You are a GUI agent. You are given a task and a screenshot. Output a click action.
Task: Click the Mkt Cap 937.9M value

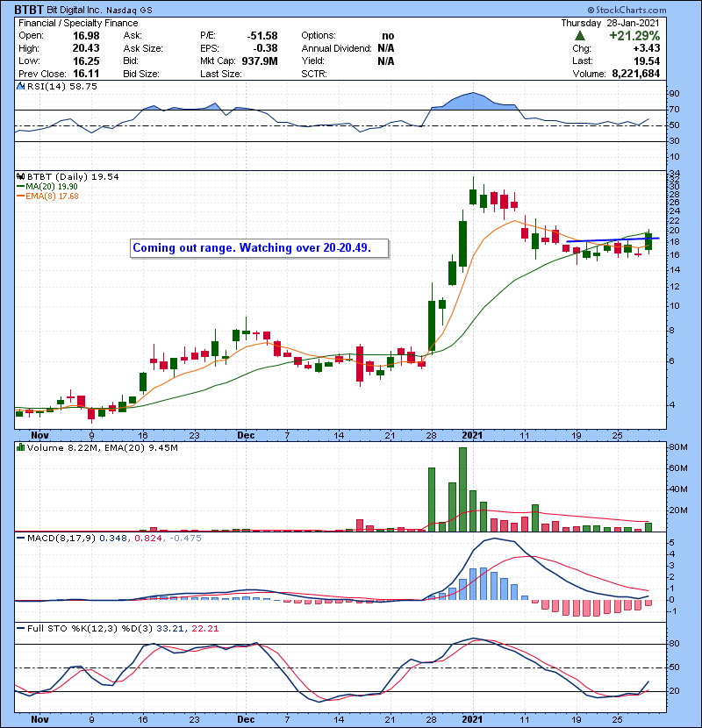260,61
